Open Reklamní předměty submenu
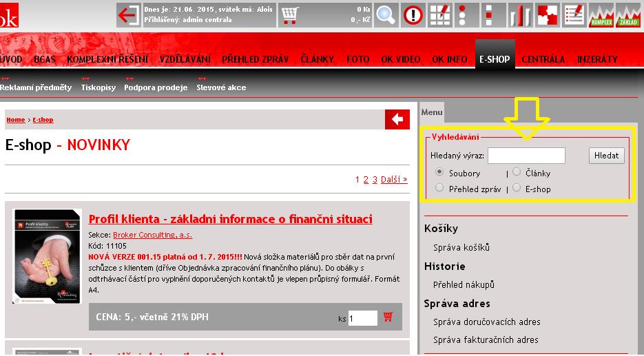This screenshot has height=356, width=644. [x=36, y=87]
